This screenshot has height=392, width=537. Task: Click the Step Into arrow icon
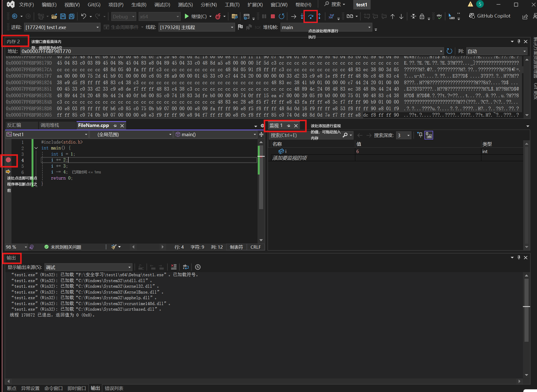[302, 17]
